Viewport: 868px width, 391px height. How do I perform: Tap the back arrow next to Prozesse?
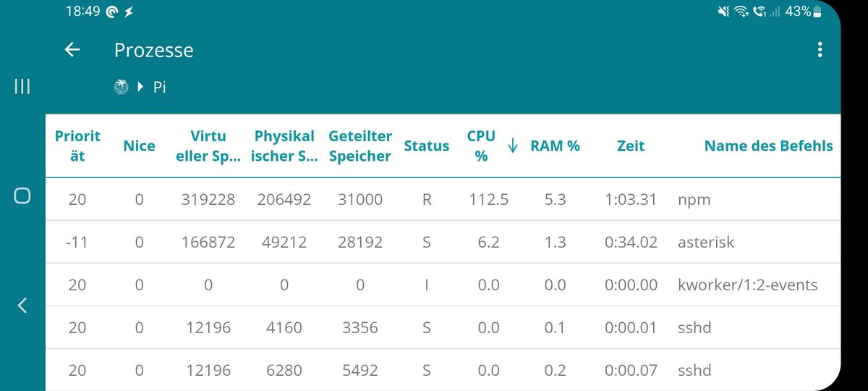coord(71,49)
